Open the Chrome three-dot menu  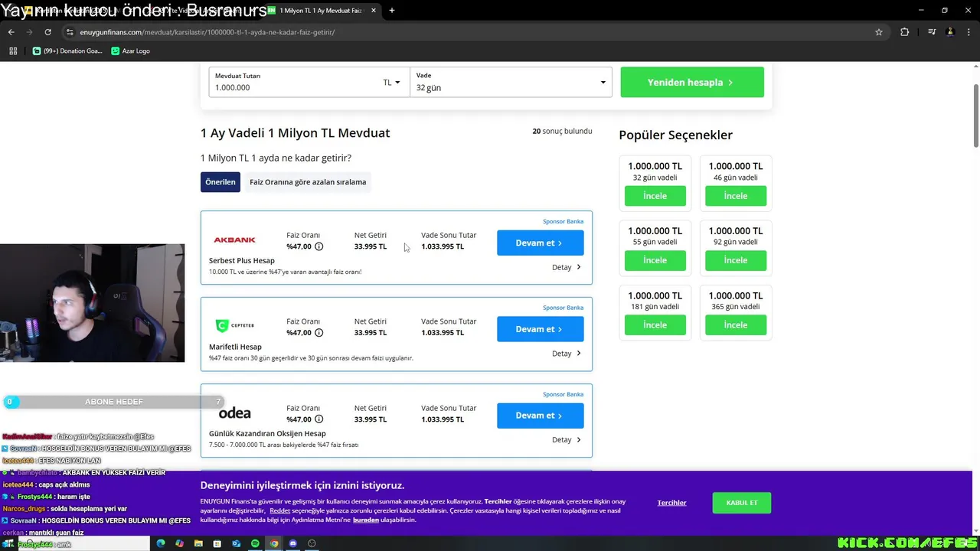coord(968,32)
